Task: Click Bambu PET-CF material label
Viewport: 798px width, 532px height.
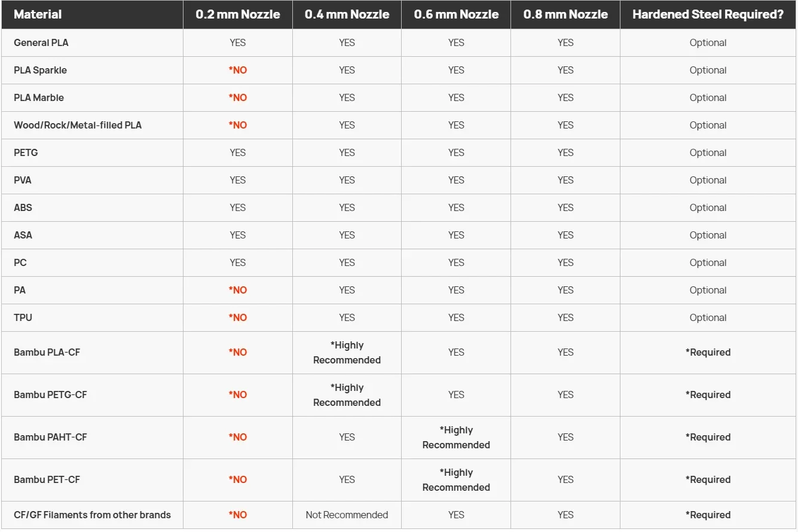Action: (47, 479)
